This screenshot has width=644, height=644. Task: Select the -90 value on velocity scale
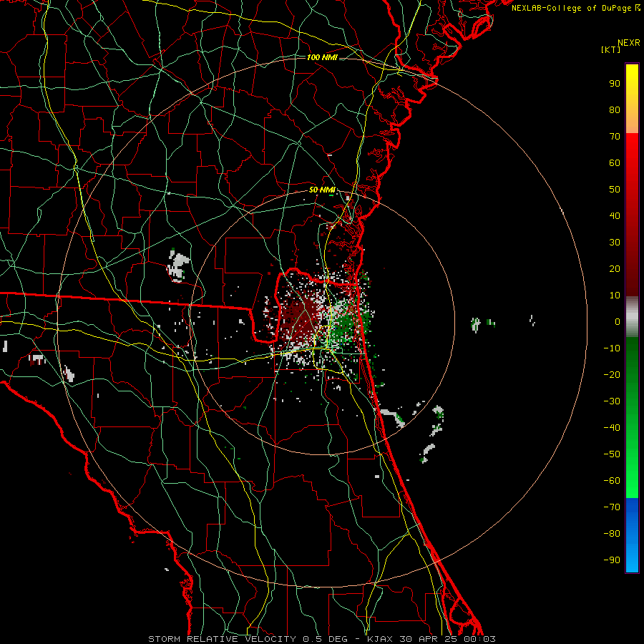point(612,560)
